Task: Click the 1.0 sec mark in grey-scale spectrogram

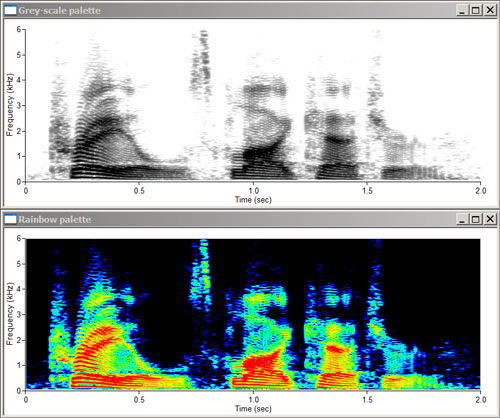Action: (253, 191)
